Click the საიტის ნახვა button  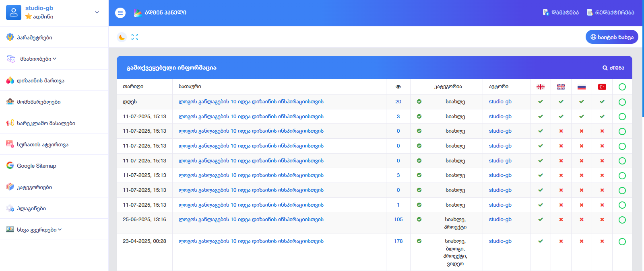point(611,37)
